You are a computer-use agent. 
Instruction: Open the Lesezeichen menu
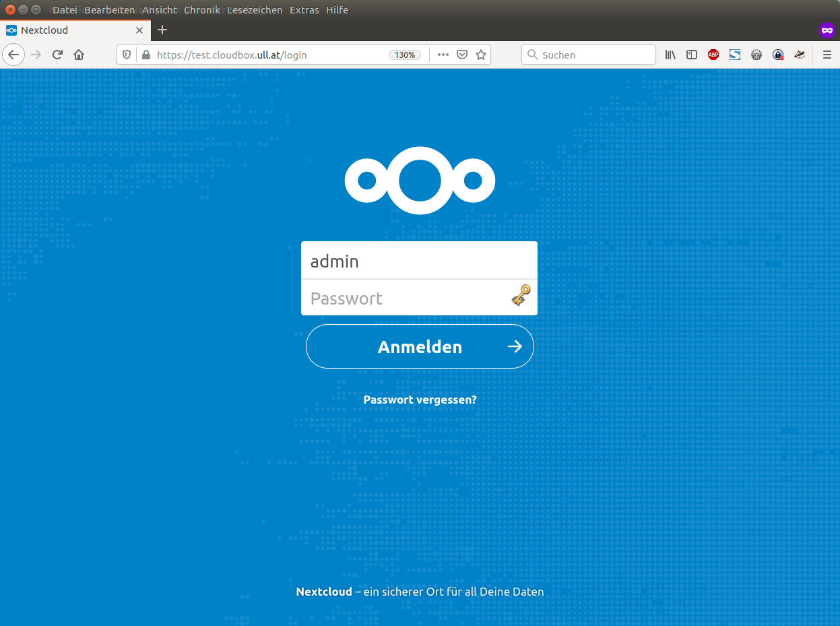click(255, 10)
